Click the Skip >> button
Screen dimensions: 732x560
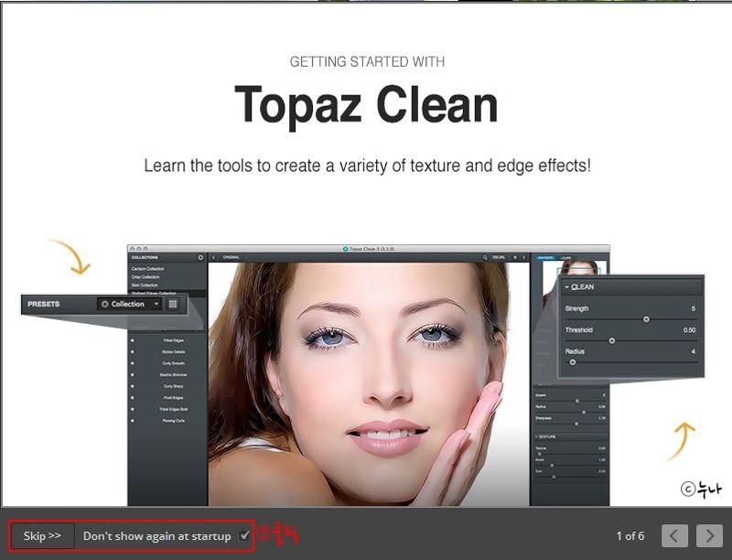click(x=42, y=535)
